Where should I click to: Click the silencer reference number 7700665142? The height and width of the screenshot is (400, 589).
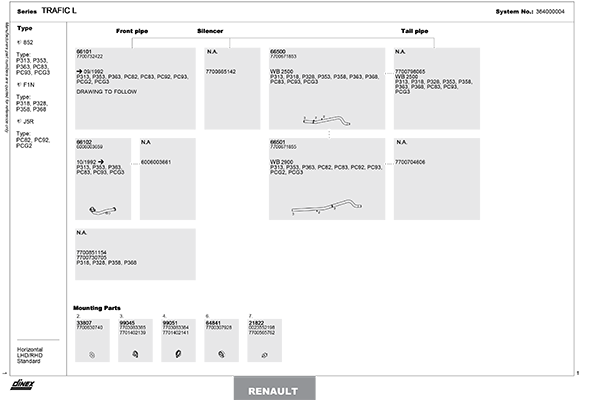click(x=221, y=72)
